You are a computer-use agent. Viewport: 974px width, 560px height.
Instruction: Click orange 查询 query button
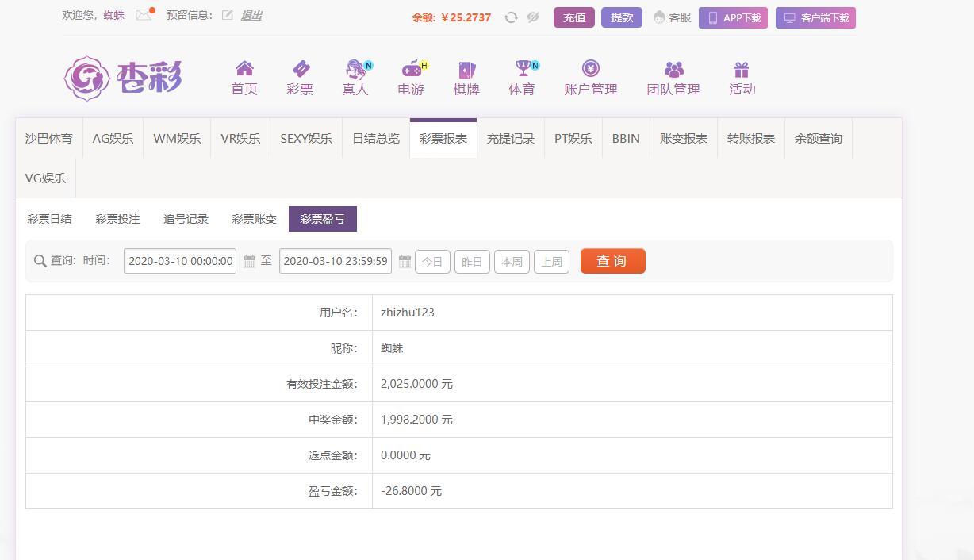(x=613, y=261)
